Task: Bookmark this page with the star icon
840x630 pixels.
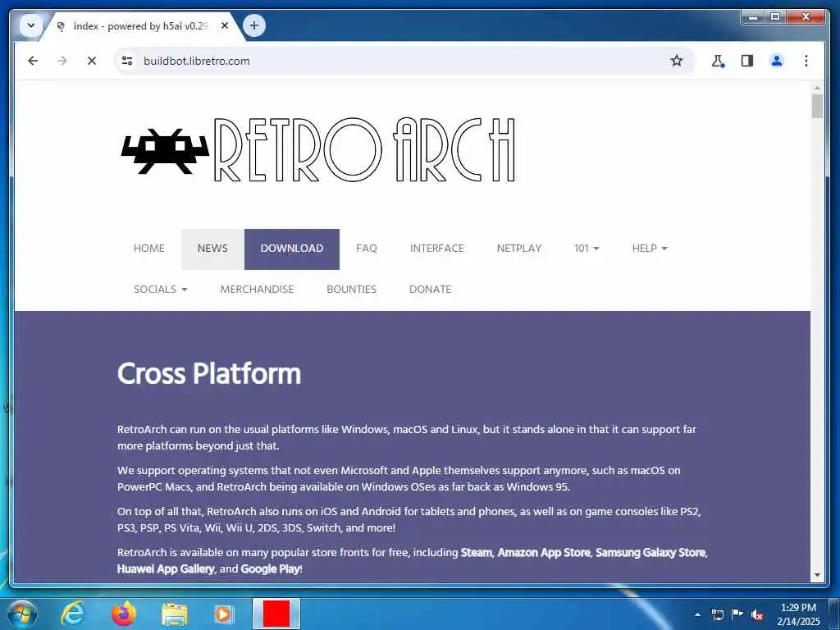Action: [x=677, y=61]
